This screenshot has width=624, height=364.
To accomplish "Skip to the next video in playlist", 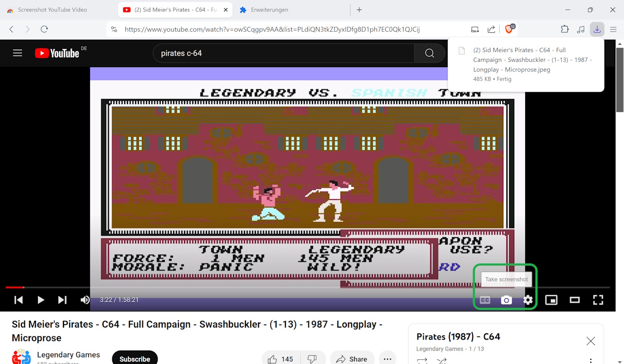I will coord(62,300).
